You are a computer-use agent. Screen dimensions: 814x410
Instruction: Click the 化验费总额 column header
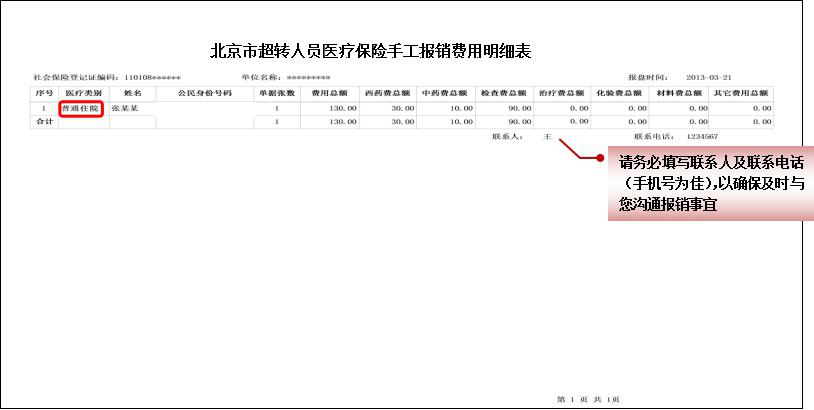click(619, 93)
